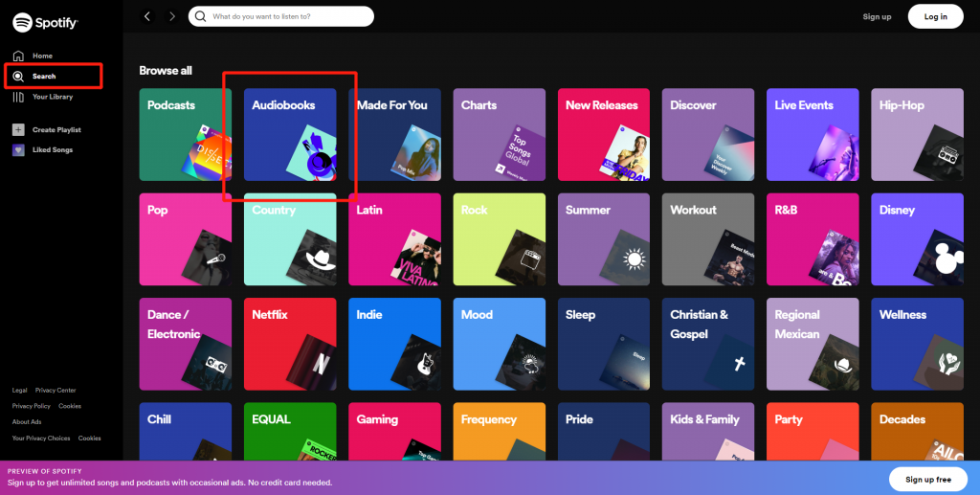Open the Rock category tile
The width and height of the screenshot is (980, 495).
pos(500,239)
